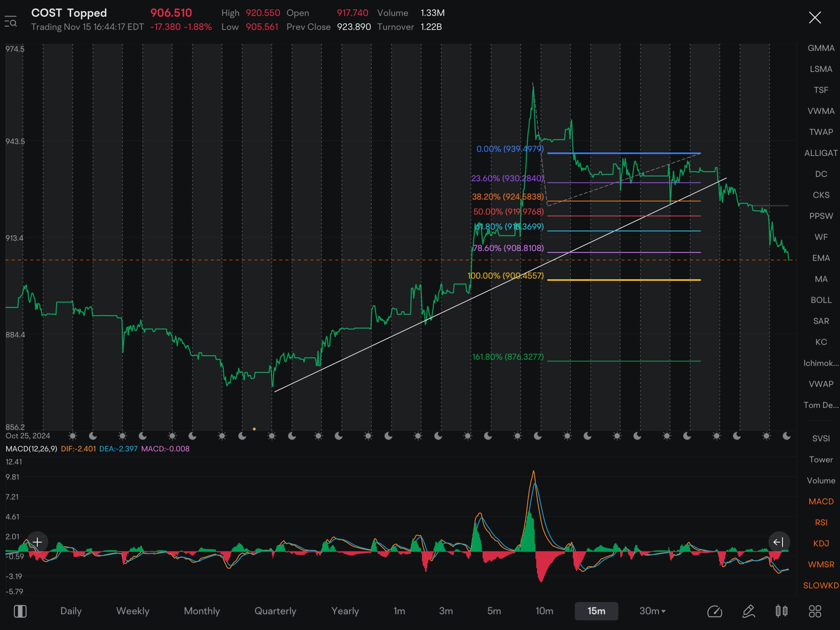Select the blue 0.00% Fibonacci level line
The height and width of the screenshot is (630, 840).
pyautogui.click(x=624, y=153)
